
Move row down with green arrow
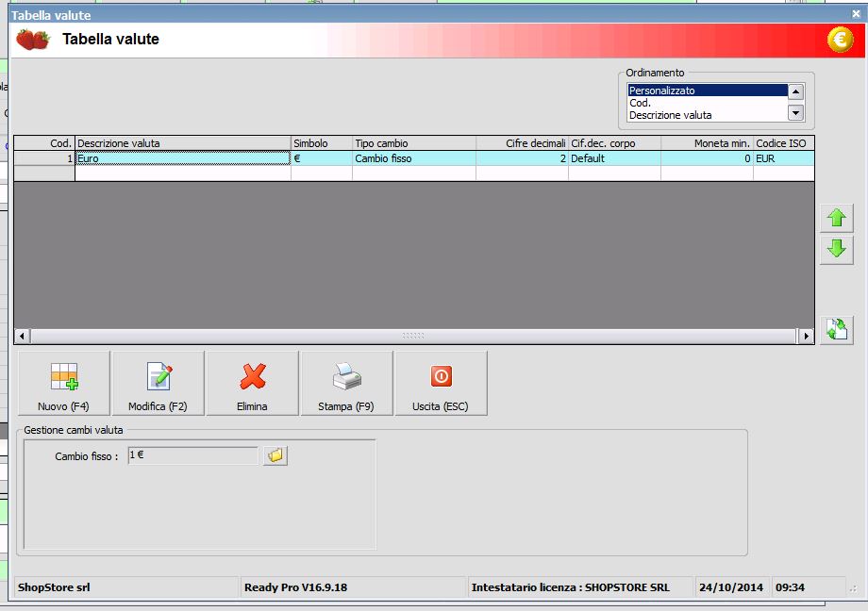837,249
